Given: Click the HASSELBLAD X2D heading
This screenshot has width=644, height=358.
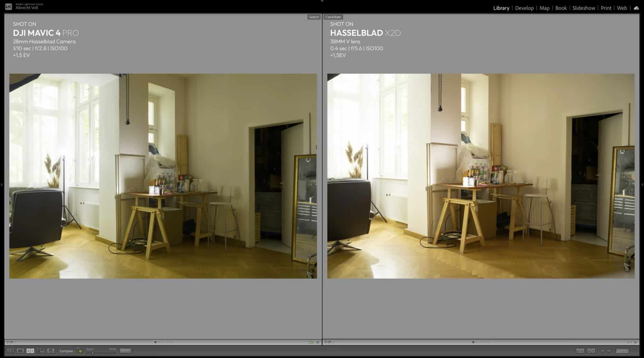Looking at the screenshot, I should [365, 33].
